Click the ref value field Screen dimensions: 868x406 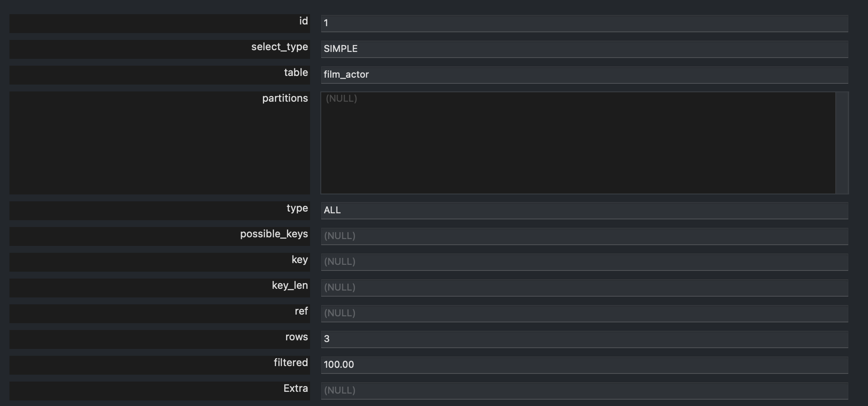[584, 314]
